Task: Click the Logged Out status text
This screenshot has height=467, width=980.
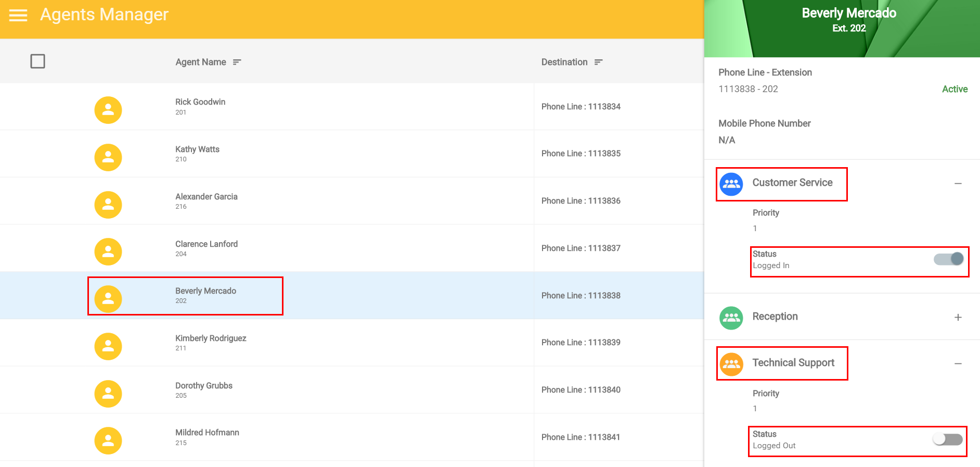Action: (x=774, y=446)
